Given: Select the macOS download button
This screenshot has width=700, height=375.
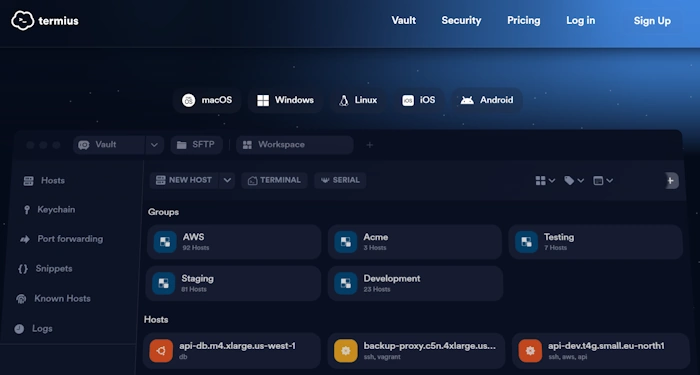Looking at the screenshot, I should click(207, 100).
